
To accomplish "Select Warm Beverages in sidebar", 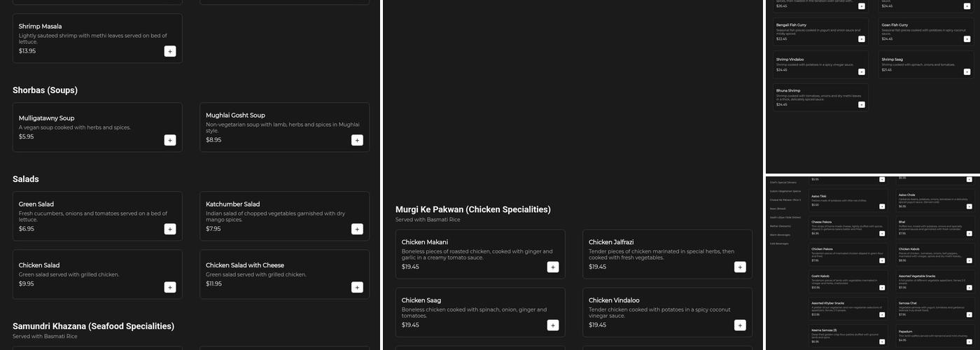I will pos(780,234).
